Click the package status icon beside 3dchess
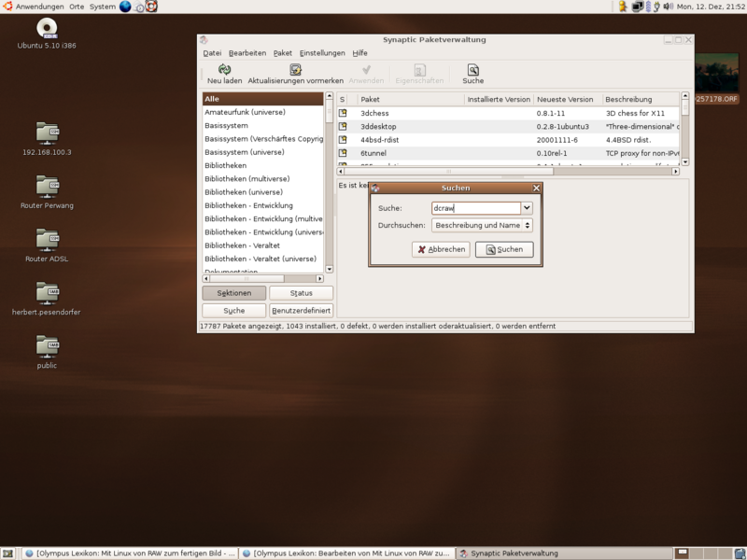747x560 pixels. [344, 113]
